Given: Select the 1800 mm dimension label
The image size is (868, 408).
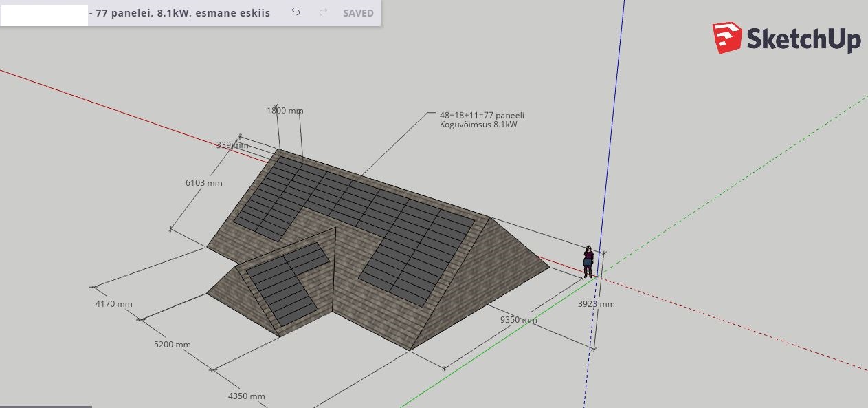Looking at the screenshot, I should click(285, 111).
